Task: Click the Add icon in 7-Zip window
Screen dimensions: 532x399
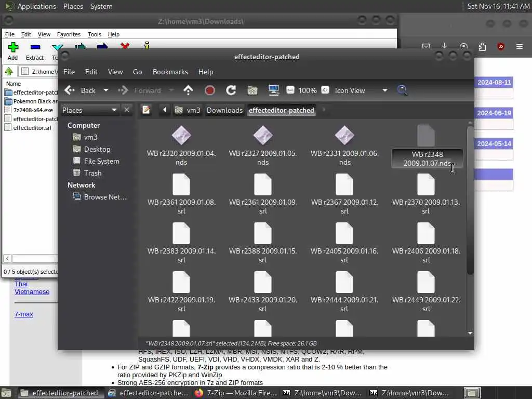Action: pyautogui.click(x=13, y=47)
